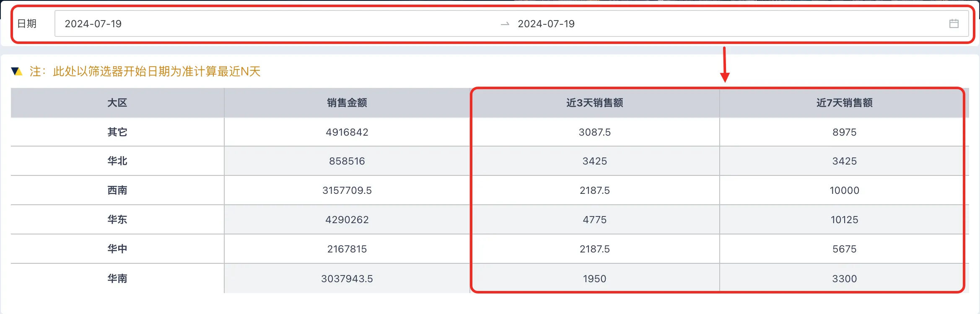Click the orange note text about 最近N天
This screenshot has width=980, height=314.
tap(145, 72)
